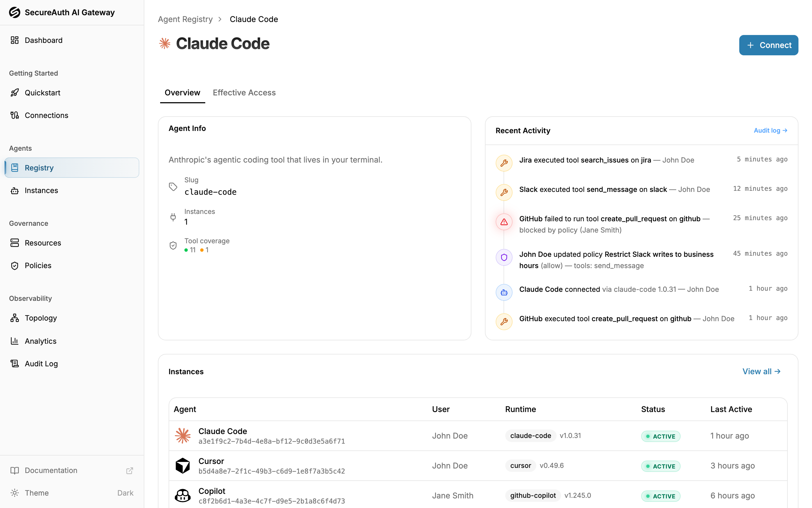Click wrench icon for Jira search_issues activity
This screenshot has height=508, width=812.
pos(504,163)
